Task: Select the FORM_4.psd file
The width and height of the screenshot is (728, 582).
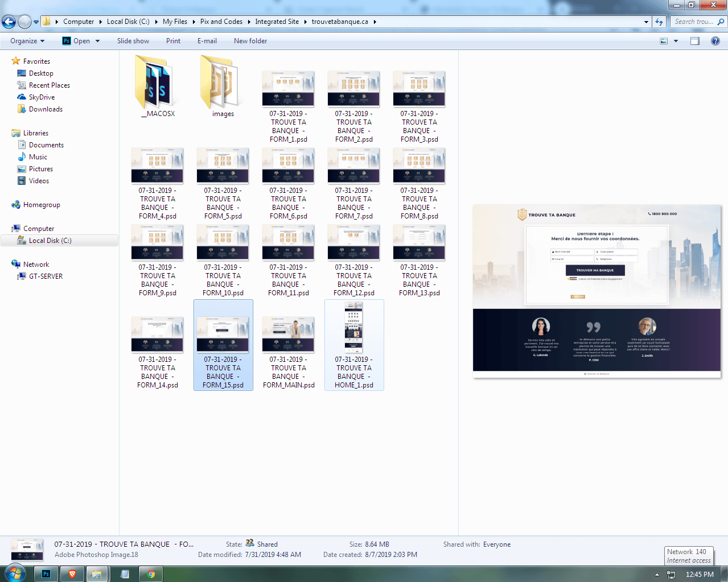Action: (x=158, y=183)
